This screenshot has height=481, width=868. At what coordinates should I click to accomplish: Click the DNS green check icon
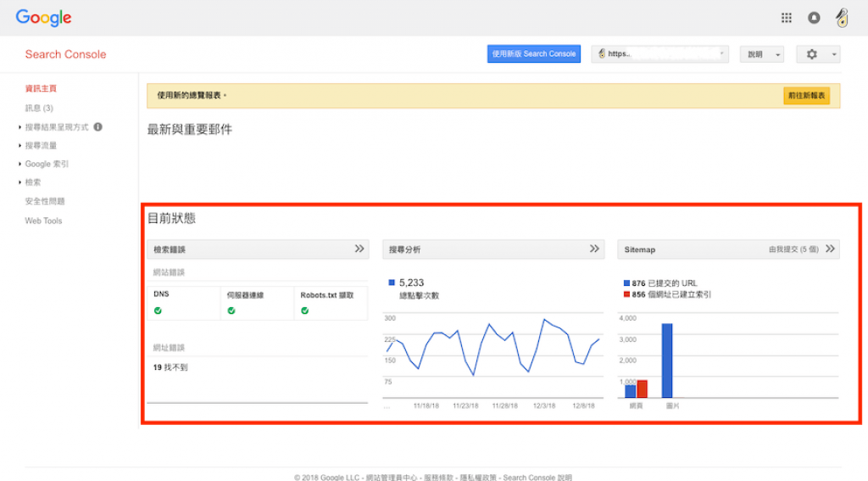(x=158, y=310)
